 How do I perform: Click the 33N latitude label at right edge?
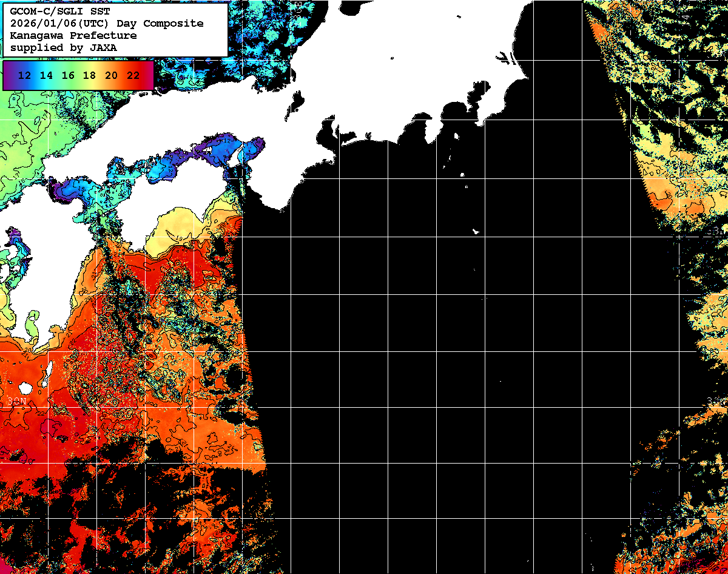(715, 231)
